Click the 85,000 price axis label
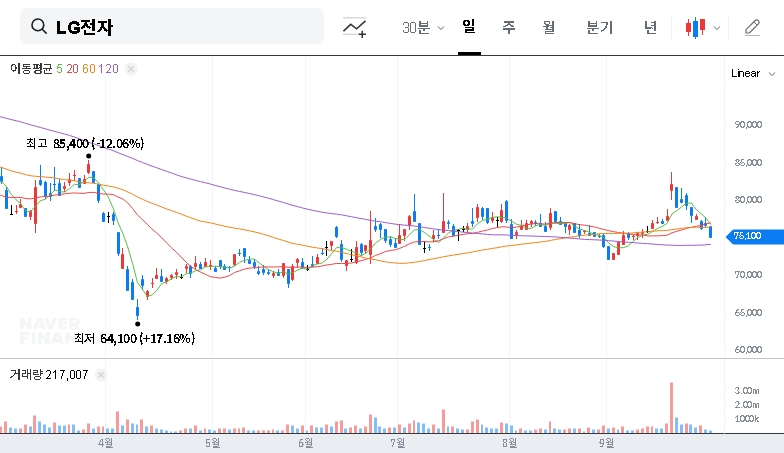 (x=748, y=162)
